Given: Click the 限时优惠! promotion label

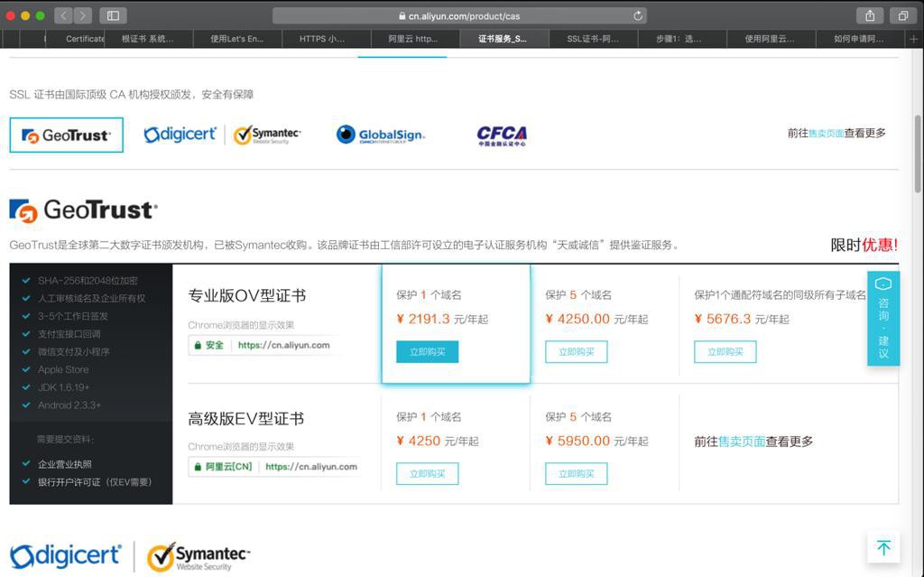Looking at the screenshot, I should coord(864,245).
